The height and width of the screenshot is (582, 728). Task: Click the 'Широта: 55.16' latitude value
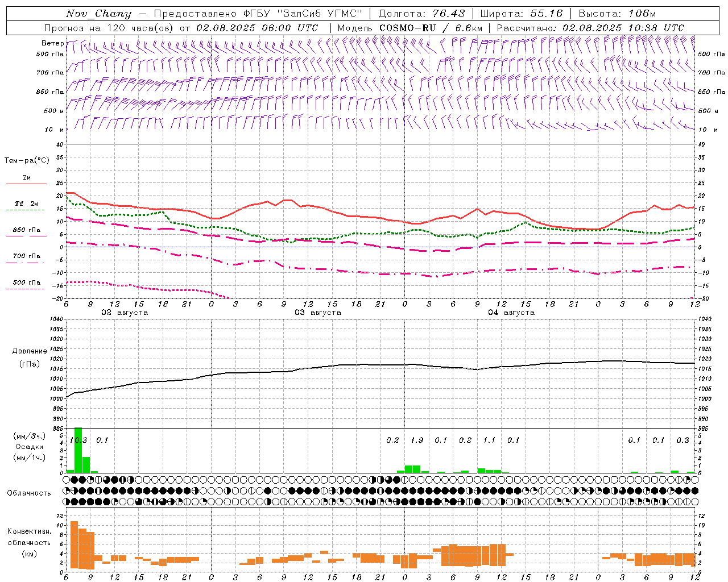[521, 14]
